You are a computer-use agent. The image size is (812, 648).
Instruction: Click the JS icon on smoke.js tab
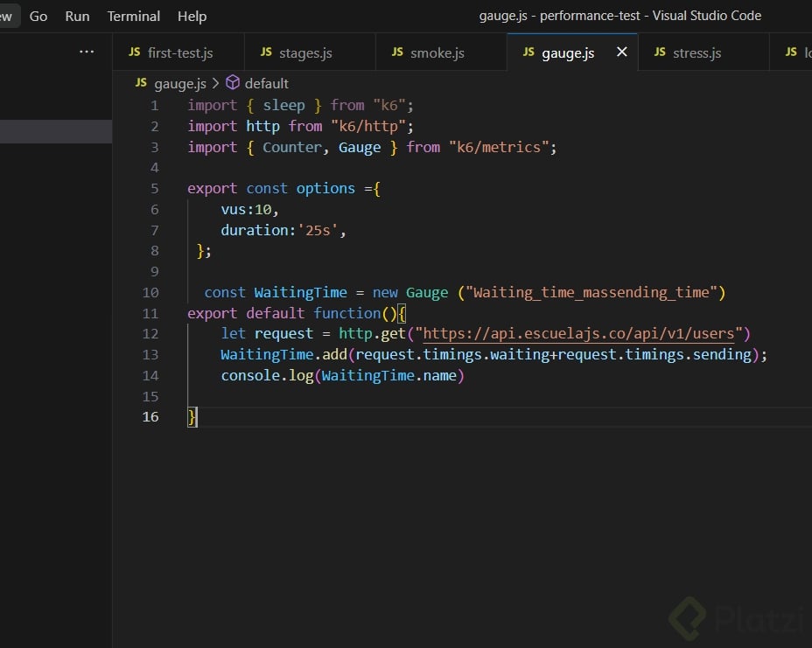click(397, 52)
